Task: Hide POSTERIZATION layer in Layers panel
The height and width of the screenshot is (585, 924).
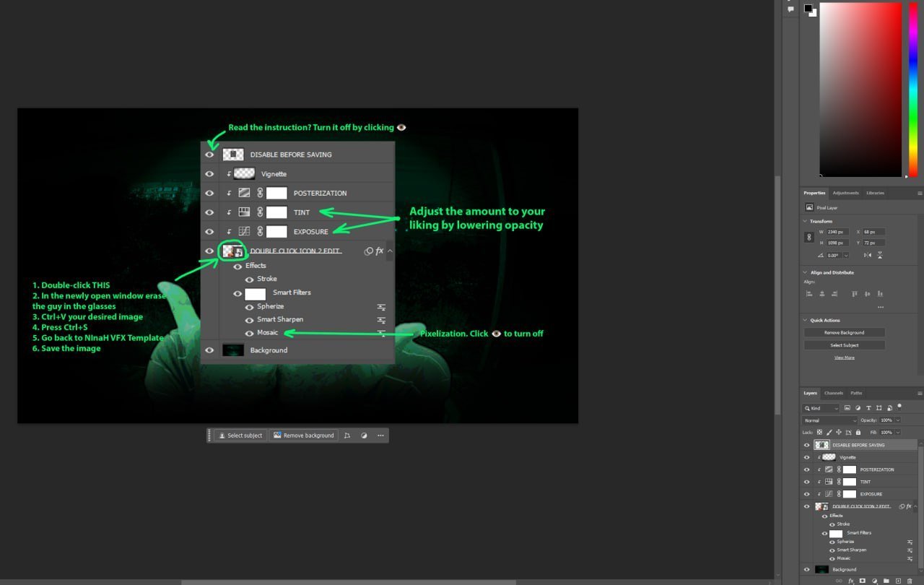Action: click(x=807, y=469)
